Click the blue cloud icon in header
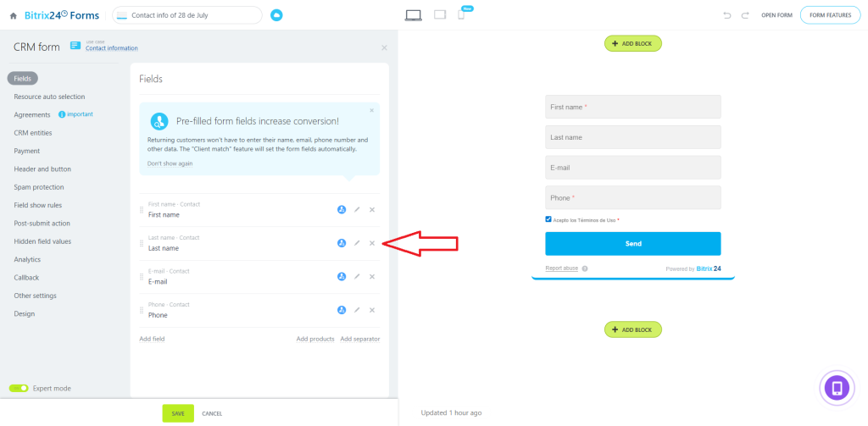Screen dimensions: 868x426 pyautogui.click(x=276, y=15)
